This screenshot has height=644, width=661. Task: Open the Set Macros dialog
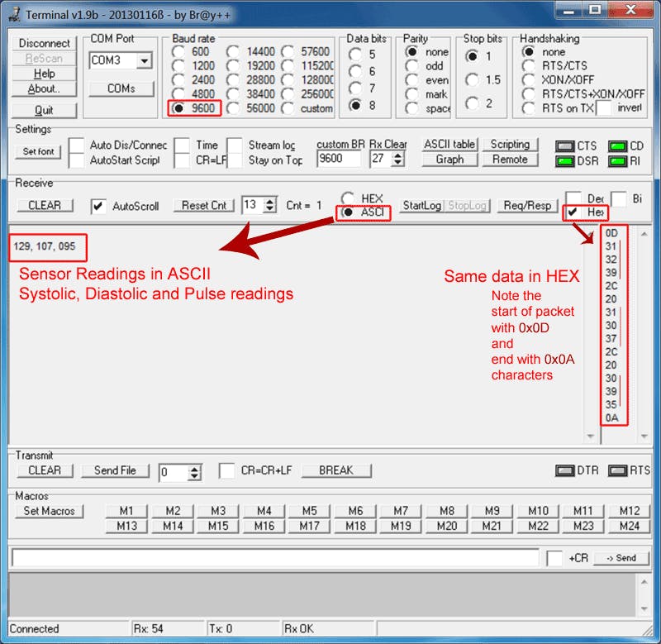pos(50,511)
